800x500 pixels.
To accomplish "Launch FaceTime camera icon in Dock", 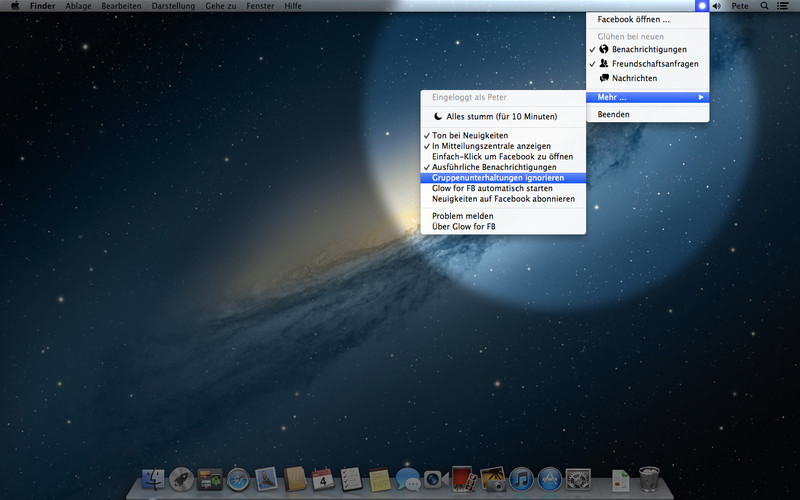I will pyautogui.click(x=435, y=480).
